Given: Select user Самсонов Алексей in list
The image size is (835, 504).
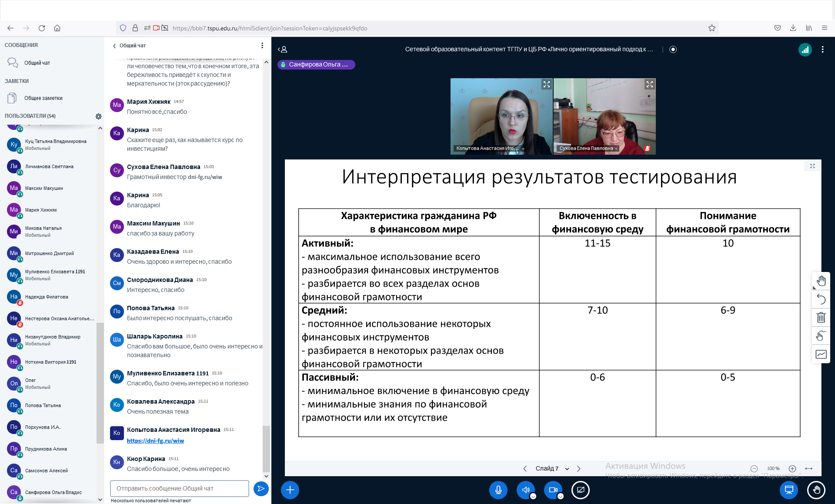Looking at the screenshot, I should [x=51, y=471].
